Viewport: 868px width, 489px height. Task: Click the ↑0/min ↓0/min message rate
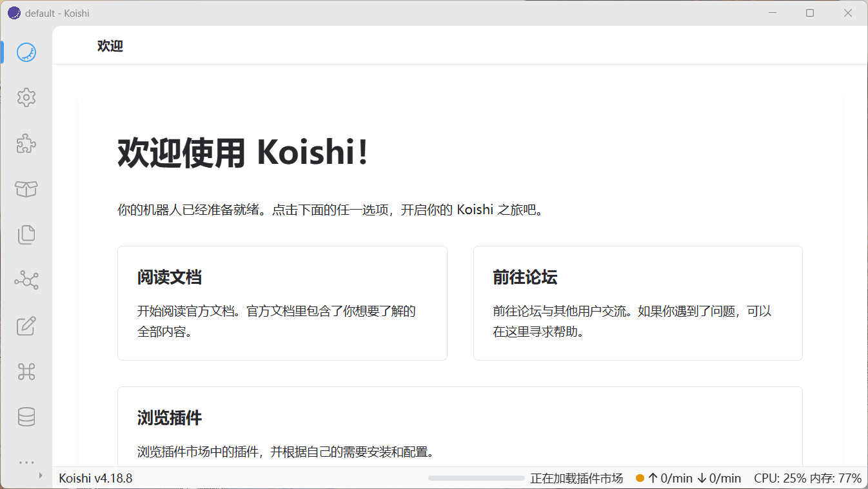[x=695, y=478]
